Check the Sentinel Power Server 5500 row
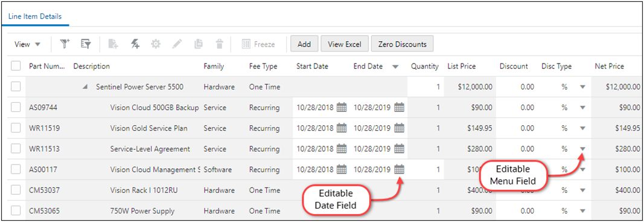The height and width of the screenshot is (222, 644). tap(16, 87)
